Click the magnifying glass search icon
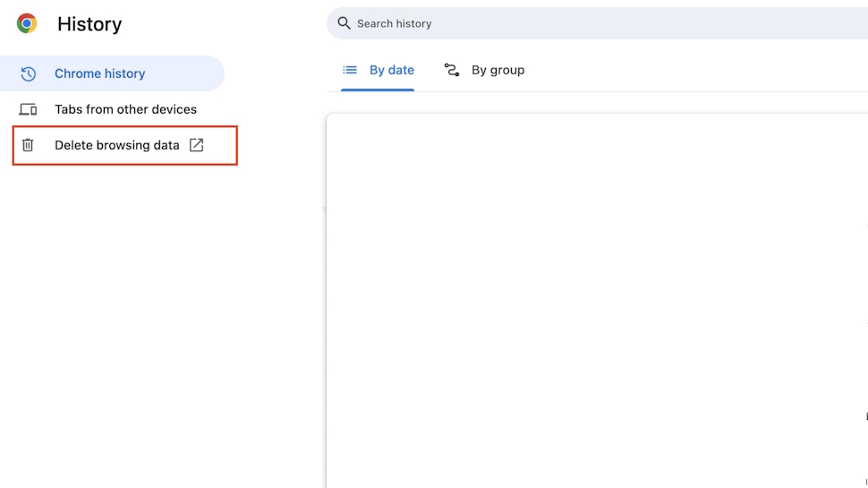This screenshot has height=488, width=868. pyautogui.click(x=344, y=23)
